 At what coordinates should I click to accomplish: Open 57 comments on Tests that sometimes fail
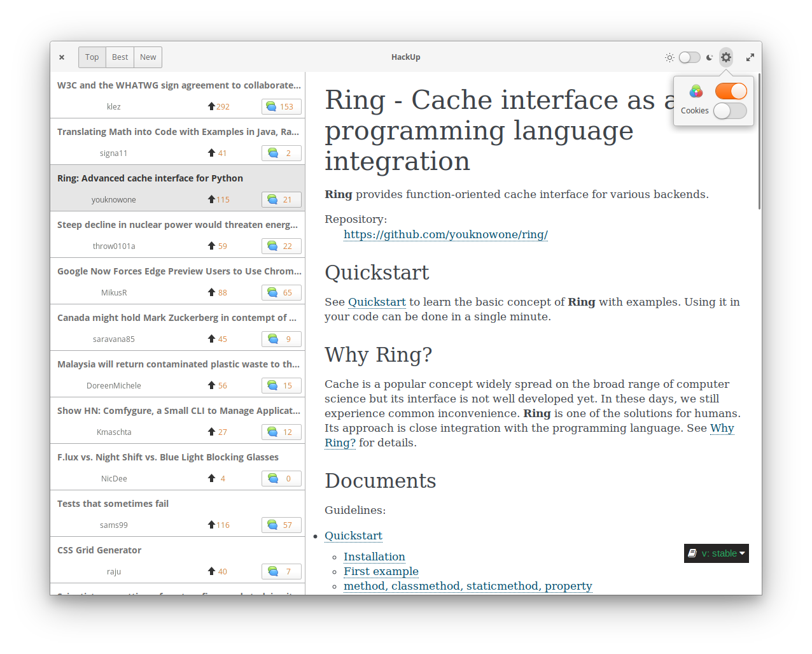(281, 525)
